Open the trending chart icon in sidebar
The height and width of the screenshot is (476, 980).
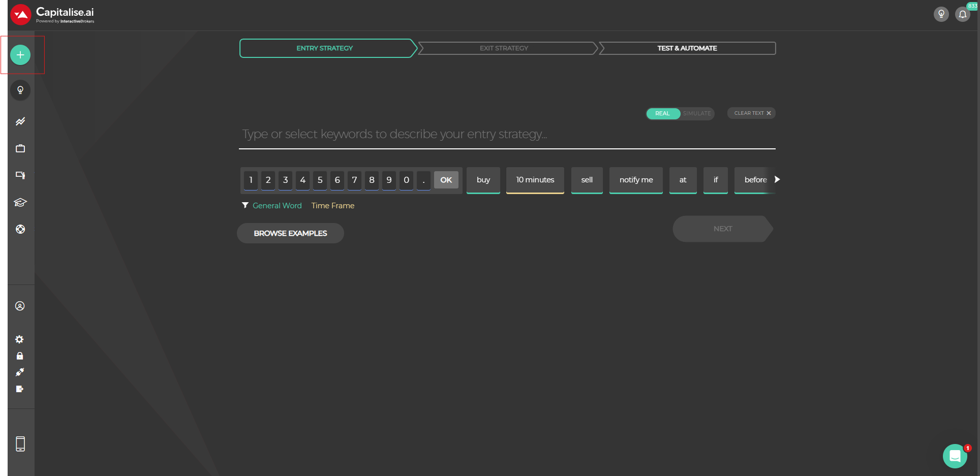[x=20, y=121]
